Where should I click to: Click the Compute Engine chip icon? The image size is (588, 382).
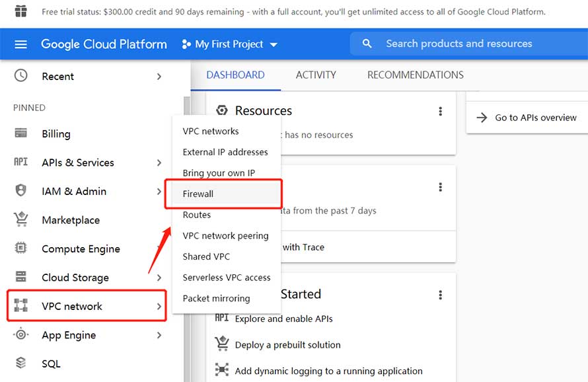(21, 248)
